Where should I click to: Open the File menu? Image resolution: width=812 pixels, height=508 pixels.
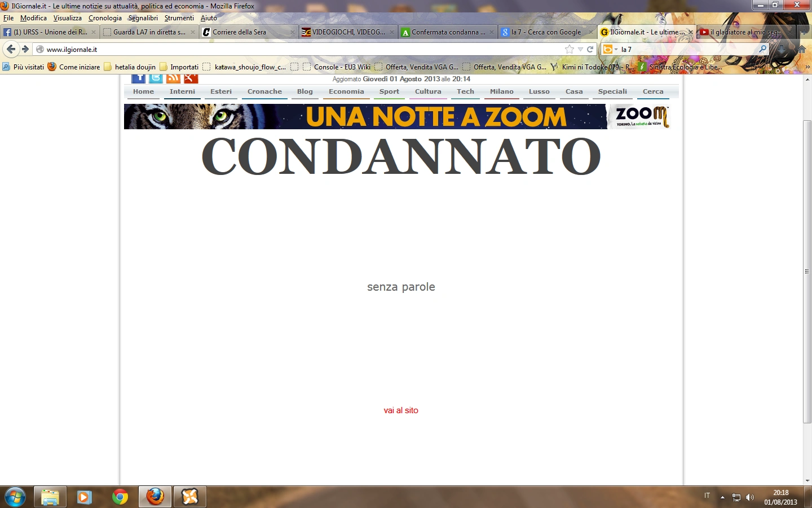pyautogui.click(x=8, y=18)
